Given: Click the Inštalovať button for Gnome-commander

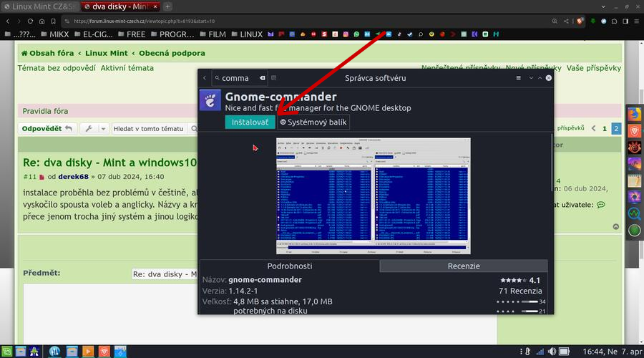Looking at the screenshot, I should click(x=250, y=122).
